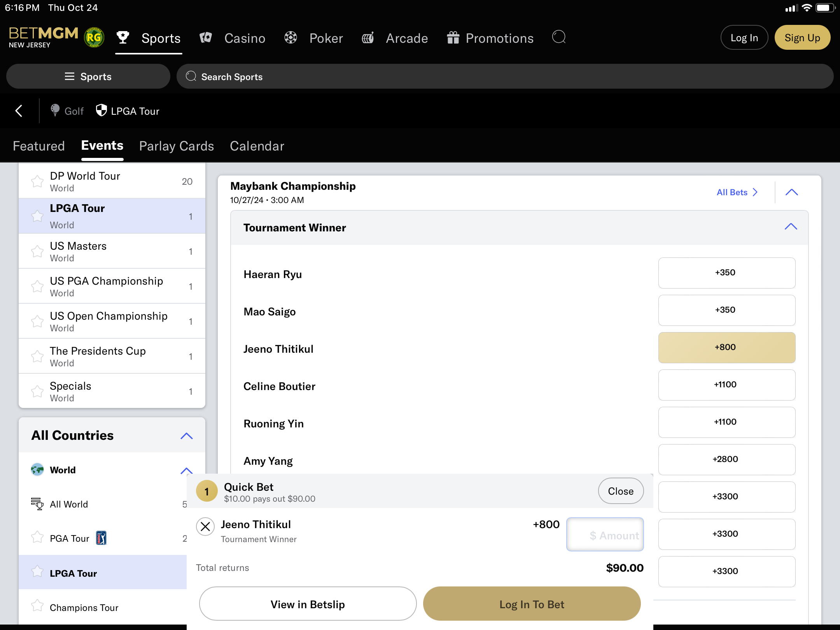Image resolution: width=840 pixels, height=630 pixels.
Task: Click the Poker chip icon
Action: 290,37
